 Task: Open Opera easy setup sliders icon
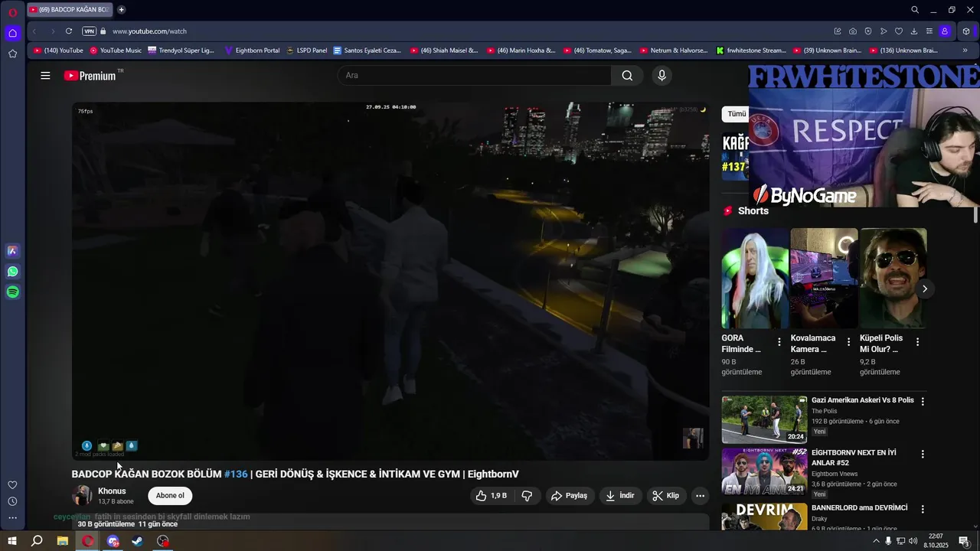coord(929,31)
